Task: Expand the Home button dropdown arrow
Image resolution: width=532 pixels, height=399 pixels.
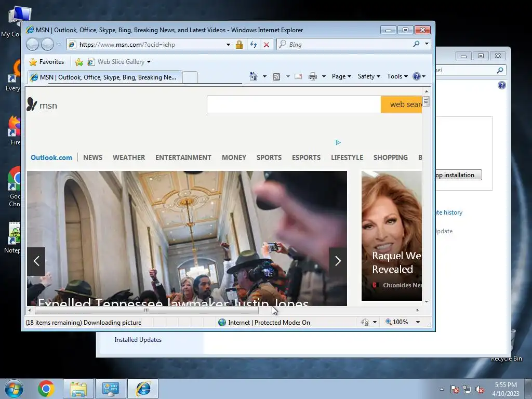Action: pos(264,76)
